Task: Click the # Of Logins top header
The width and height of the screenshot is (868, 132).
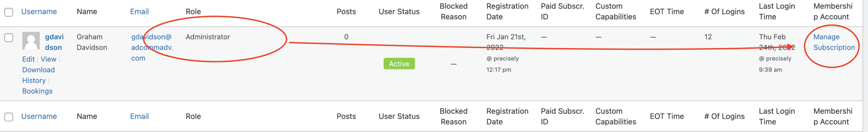Action: (x=724, y=12)
